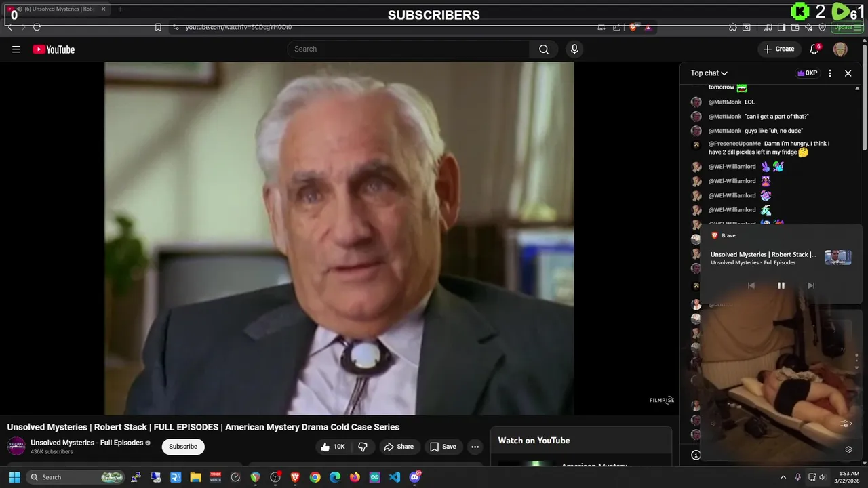Open live chat options three-dot menu
The height and width of the screenshot is (488, 868).
pyautogui.click(x=830, y=73)
